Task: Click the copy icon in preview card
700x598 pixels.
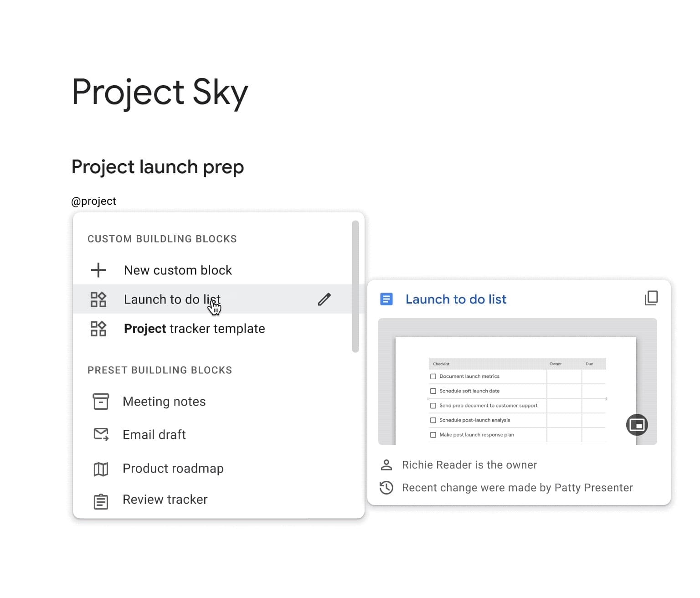Action: [651, 298]
